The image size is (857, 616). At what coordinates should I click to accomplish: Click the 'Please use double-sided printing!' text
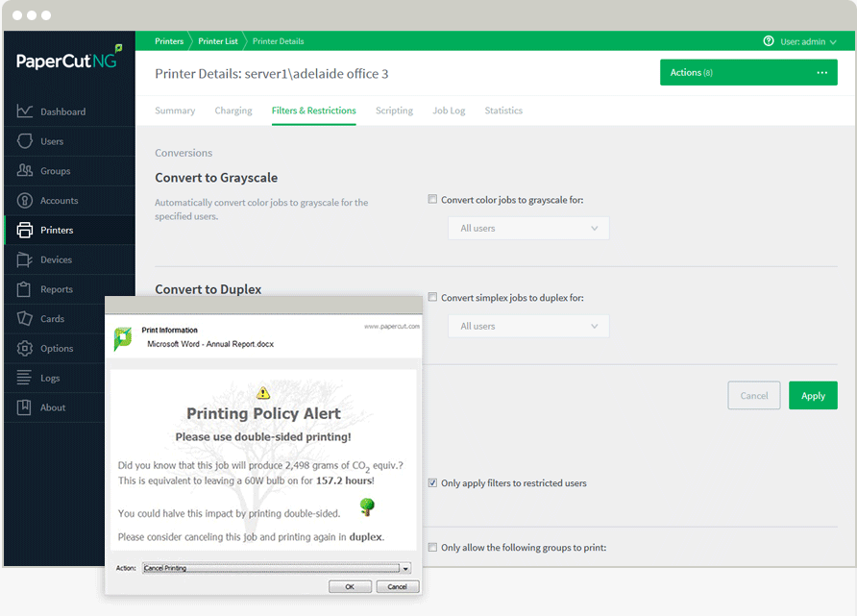pyautogui.click(x=263, y=436)
